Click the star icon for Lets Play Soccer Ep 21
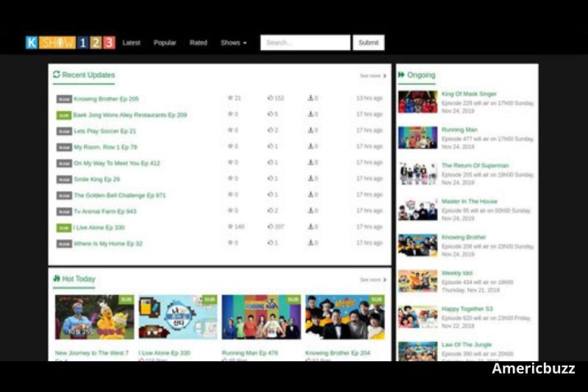Viewport: 588px width, 392px height. (x=230, y=130)
